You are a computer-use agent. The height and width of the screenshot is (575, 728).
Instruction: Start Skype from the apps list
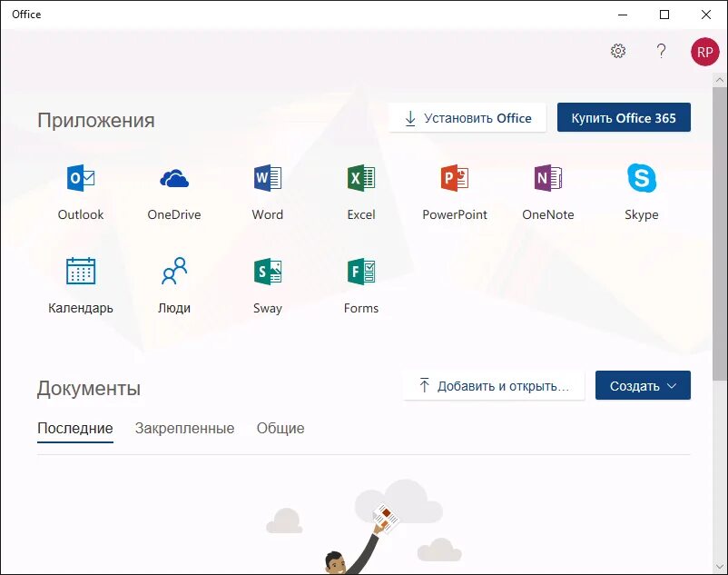pyautogui.click(x=642, y=178)
